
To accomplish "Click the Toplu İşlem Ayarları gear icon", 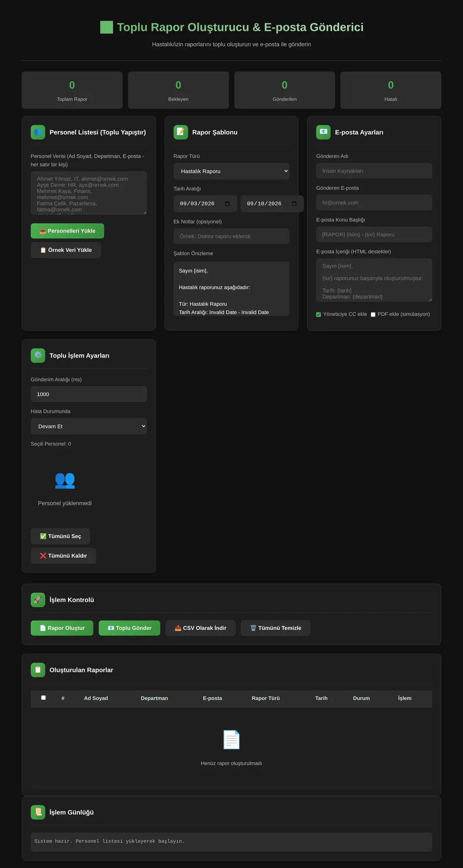I will 38,355.
